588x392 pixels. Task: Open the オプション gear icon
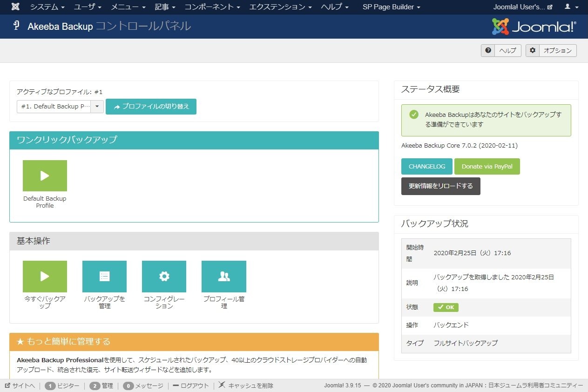[x=532, y=50]
